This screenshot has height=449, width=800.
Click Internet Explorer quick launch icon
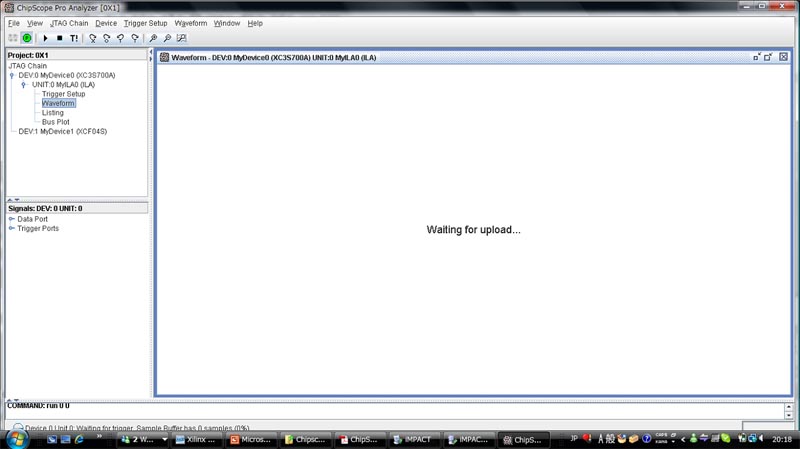click(x=79, y=439)
